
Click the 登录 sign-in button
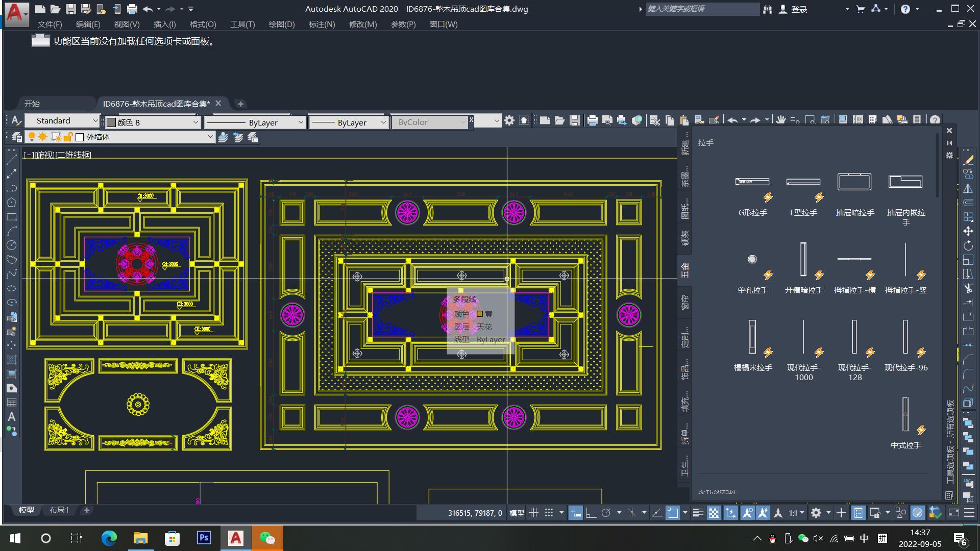pyautogui.click(x=799, y=9)
